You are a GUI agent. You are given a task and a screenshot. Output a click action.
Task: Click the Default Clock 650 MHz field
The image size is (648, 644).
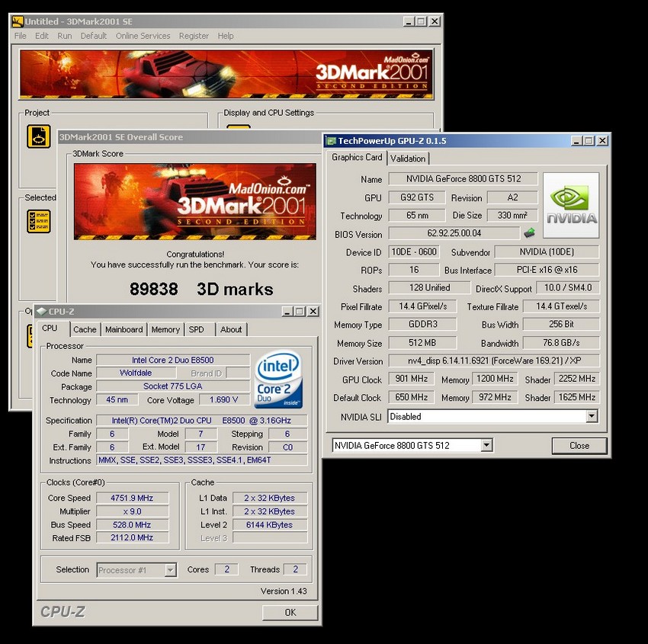coord(411,397)
